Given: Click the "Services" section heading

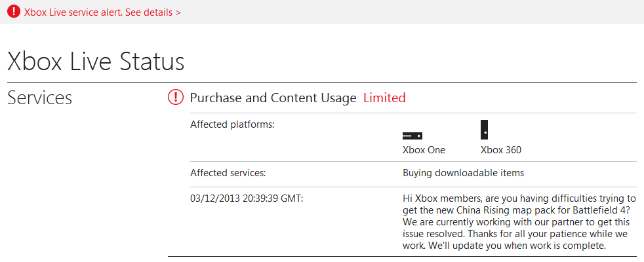Looking at the screenshot, I should 39,98.
